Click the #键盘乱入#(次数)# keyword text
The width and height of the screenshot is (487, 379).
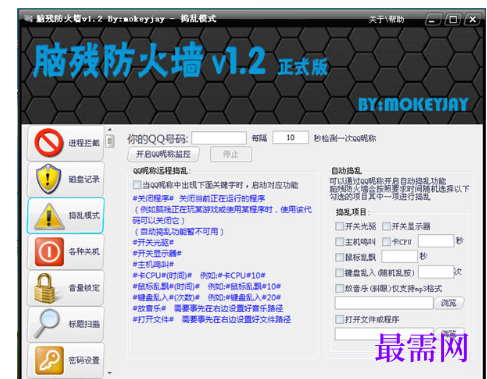click(x=166, y=297)
